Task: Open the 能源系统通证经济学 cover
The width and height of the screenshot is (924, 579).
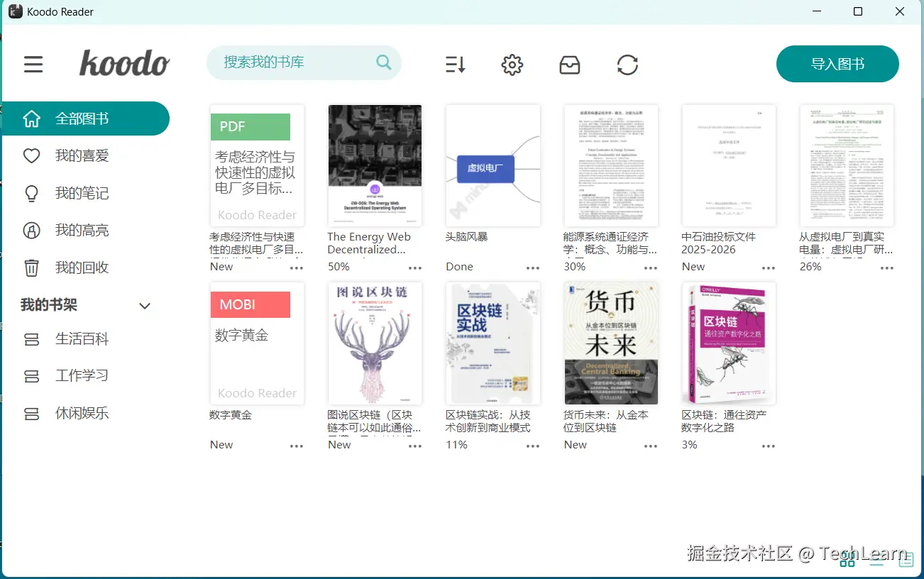Action: (x=611, y=166)
